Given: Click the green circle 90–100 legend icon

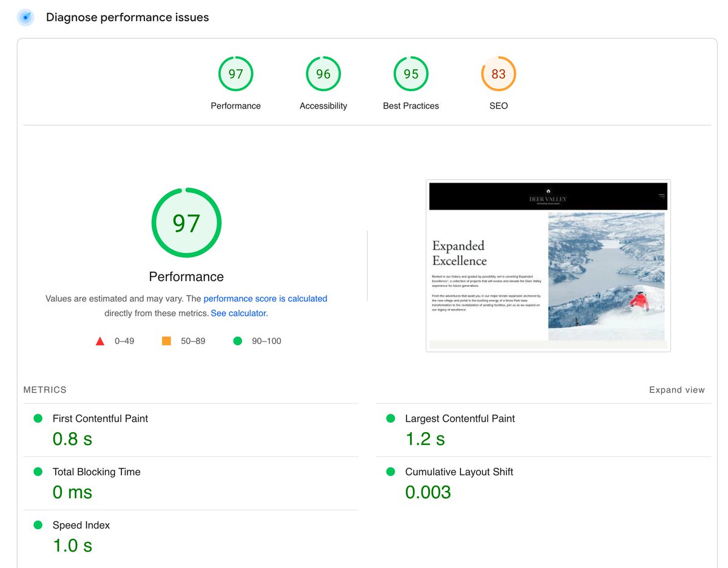Looking at the screenshot, I should point(238,341).
